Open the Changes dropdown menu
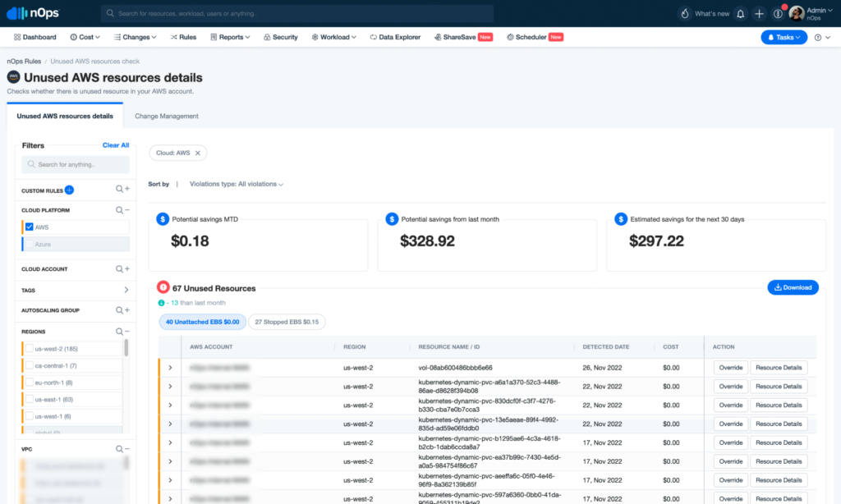Image resolution: width=841 pixels, height=504 pixels. [x=136, y=38]
